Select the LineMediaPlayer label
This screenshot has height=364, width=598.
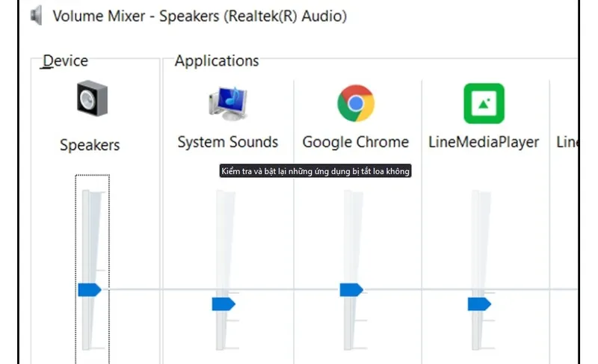click(x=484, y=142)
